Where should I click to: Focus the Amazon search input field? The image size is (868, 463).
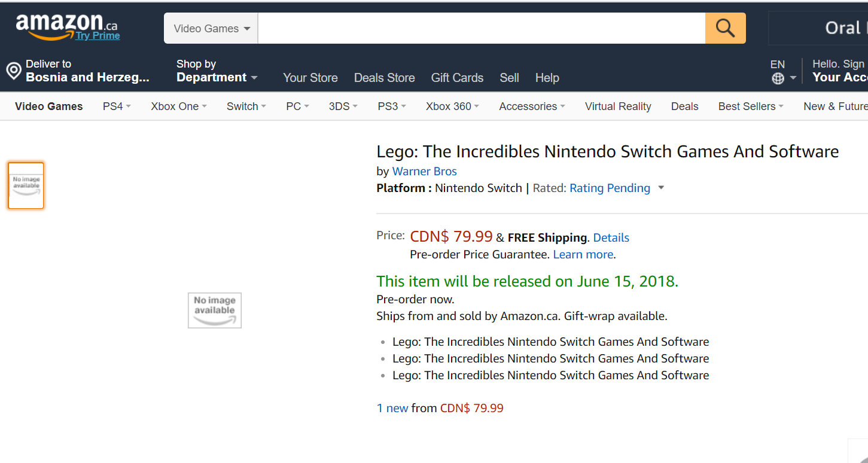tap(481, 28)
